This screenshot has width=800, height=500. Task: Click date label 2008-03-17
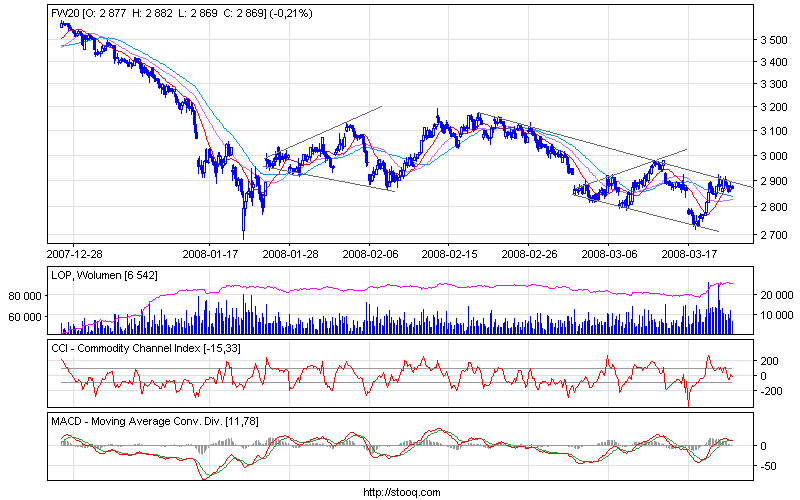[x=689, y=254]
